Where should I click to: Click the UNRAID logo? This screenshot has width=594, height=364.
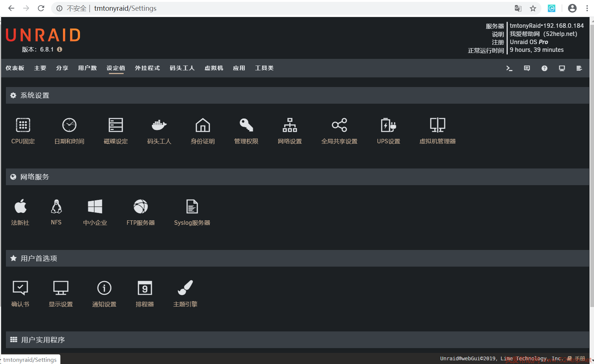click(43, 36)
